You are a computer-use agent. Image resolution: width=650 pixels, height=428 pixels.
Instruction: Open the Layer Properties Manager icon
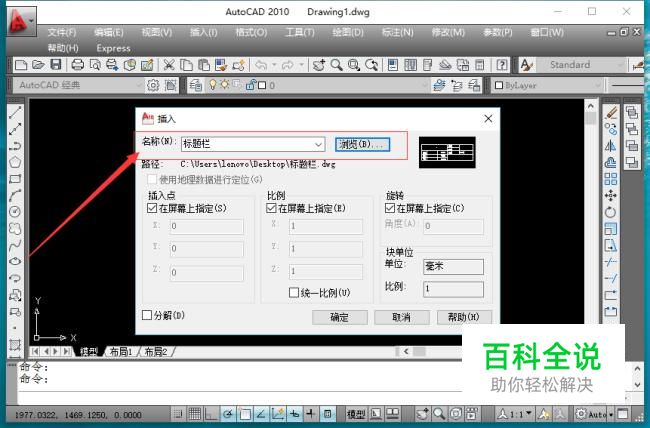[x=195, y=85]
